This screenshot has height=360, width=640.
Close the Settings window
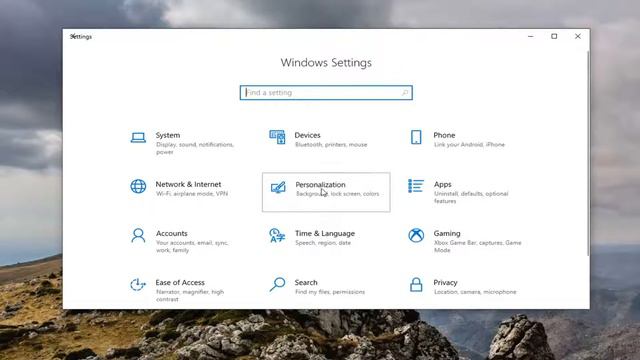[578, 36]
